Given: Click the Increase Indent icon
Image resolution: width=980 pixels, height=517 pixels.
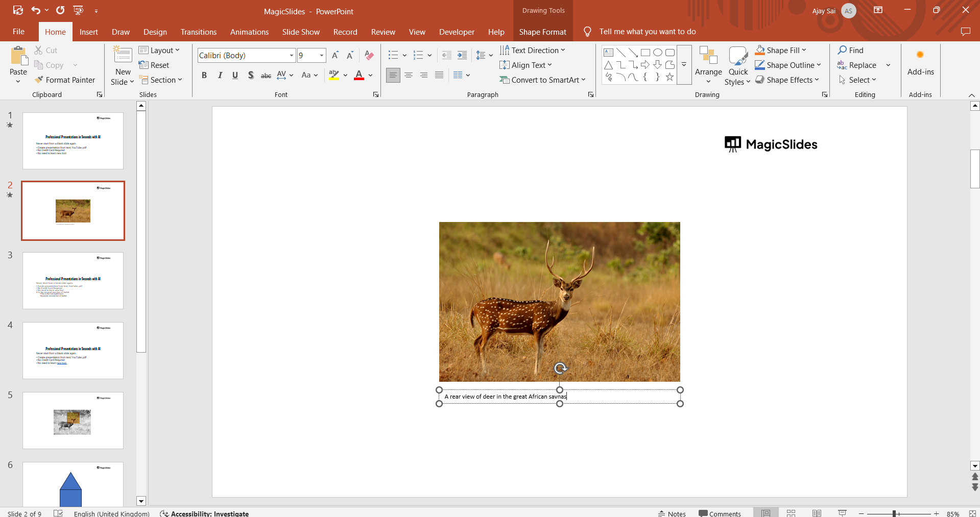Looking at the screenshot, I should 462,56.
